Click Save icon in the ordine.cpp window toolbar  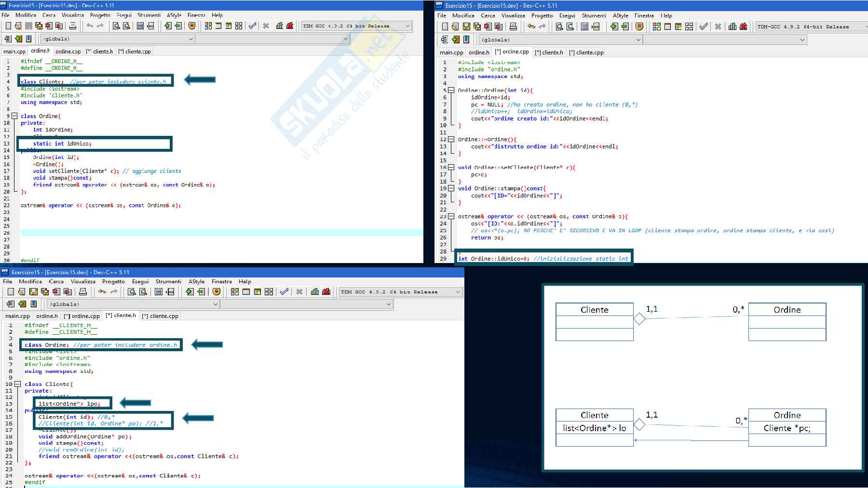(x=466, y=26)
